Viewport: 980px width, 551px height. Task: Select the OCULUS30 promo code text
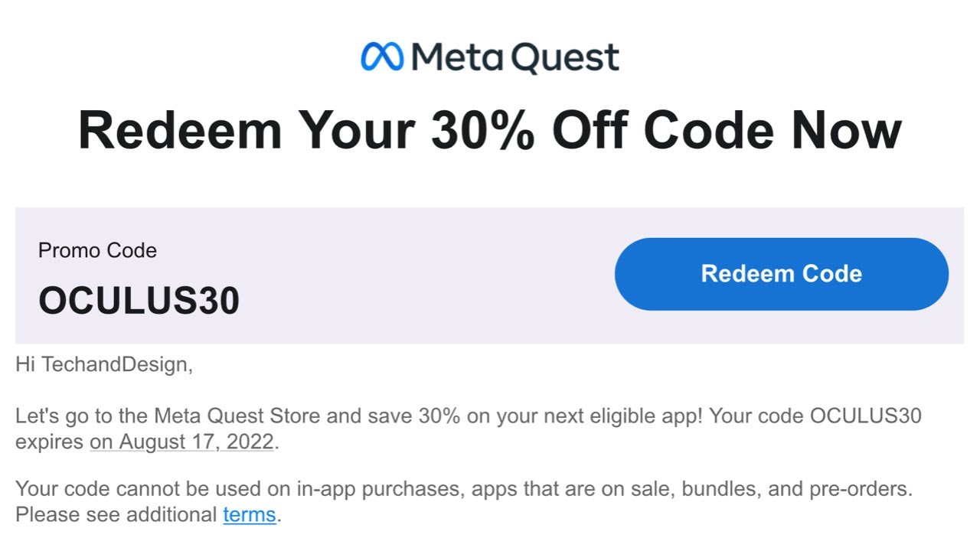coord(138,300)
